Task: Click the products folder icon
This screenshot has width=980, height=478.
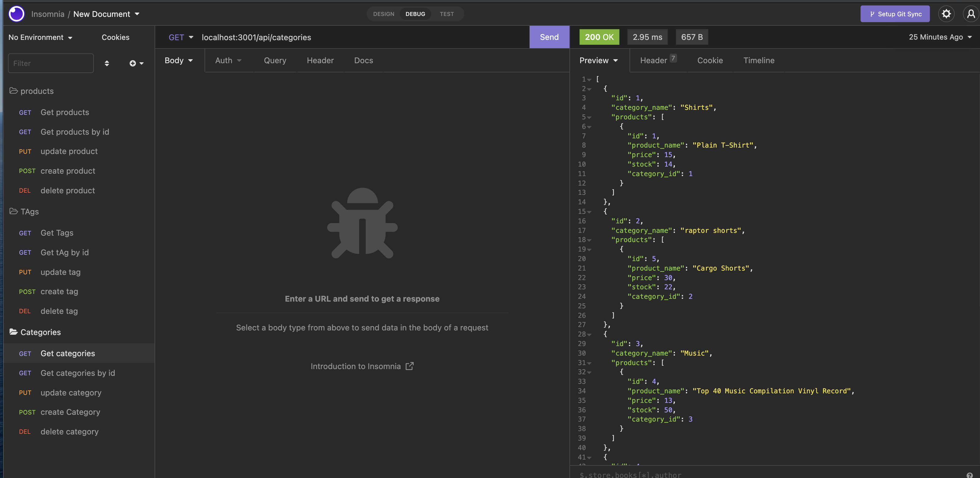Action: tap(14, 91)
